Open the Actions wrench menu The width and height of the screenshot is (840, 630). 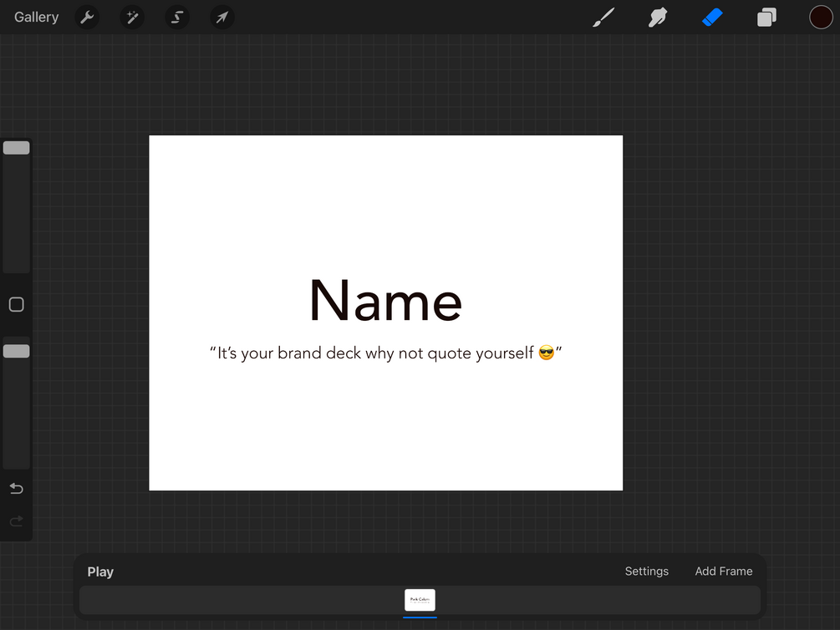pyautogui.click(x=87, y=18)
